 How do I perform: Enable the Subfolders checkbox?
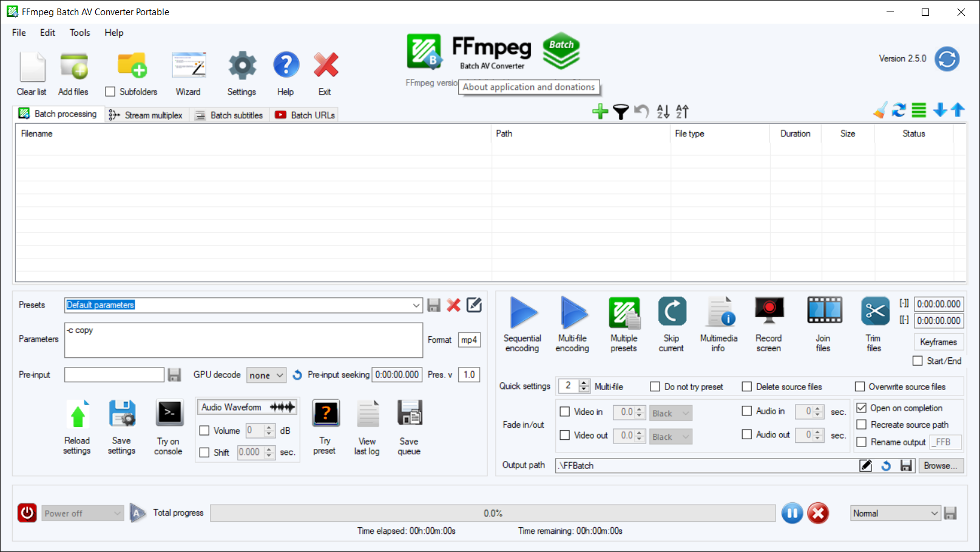pos(110,92)
